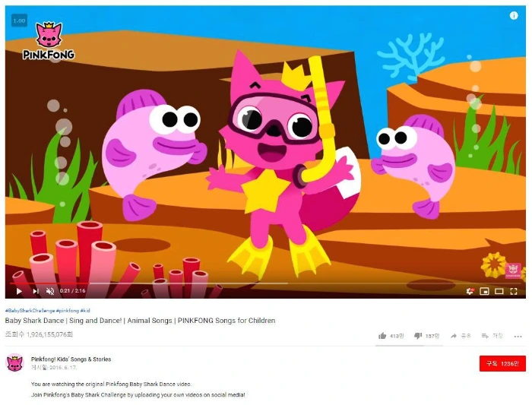Save video to a playlist

(492, 336)
